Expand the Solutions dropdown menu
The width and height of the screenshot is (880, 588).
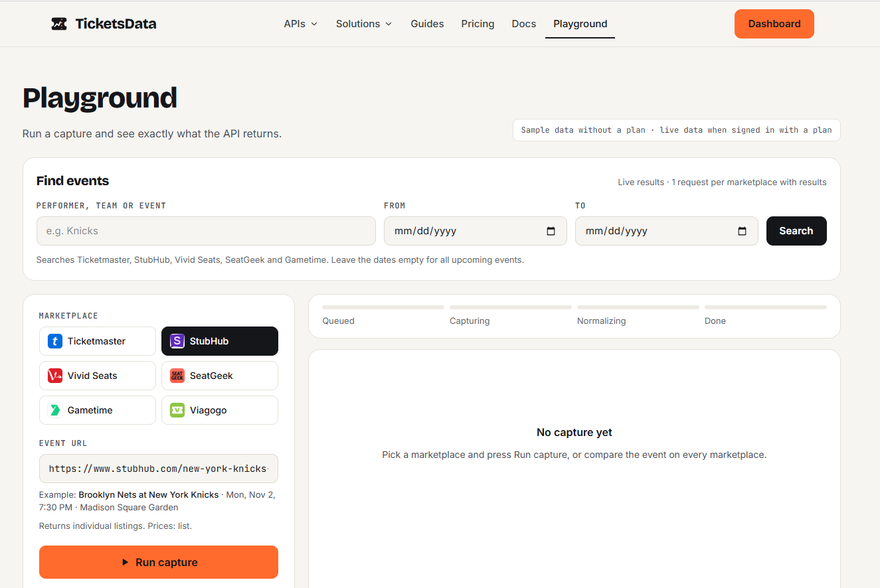coord(364,24)
